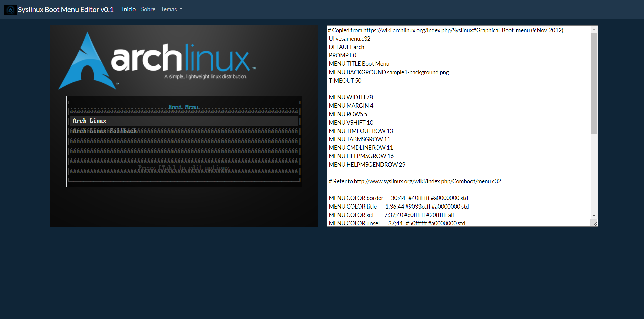
Task: Select the Inicio menu item
Action: click(x=129, y=9)
